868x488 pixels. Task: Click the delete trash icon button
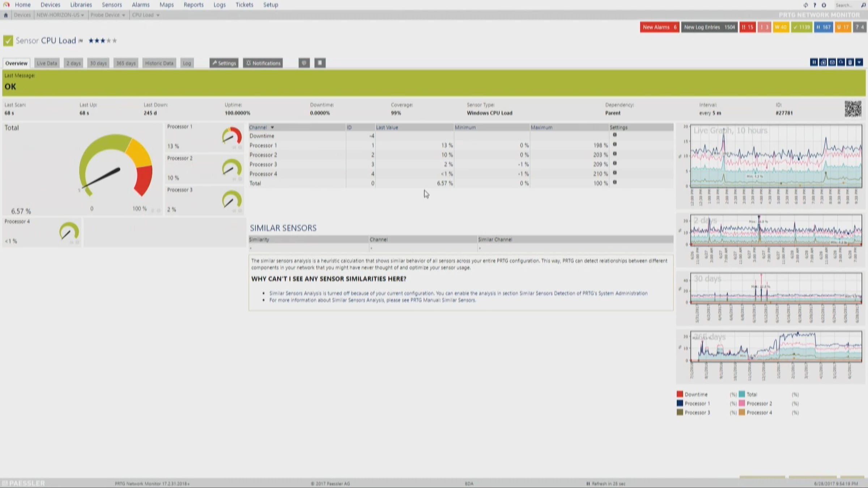click(x=850, y=63)
